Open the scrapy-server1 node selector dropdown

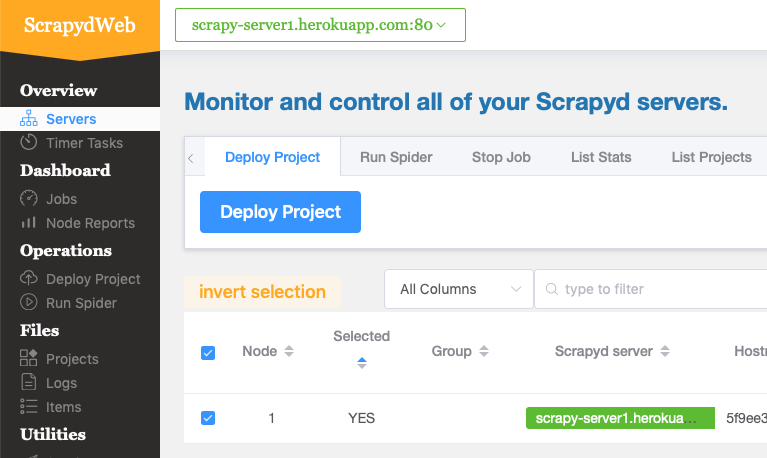320,25
